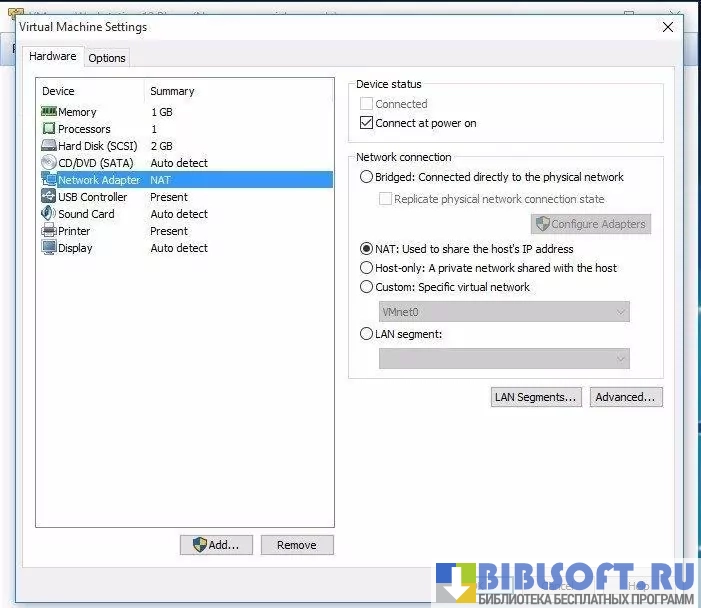Select the Hard Disk (SCSI) icon
Viewport: 701px width, 608px height.
49,146
